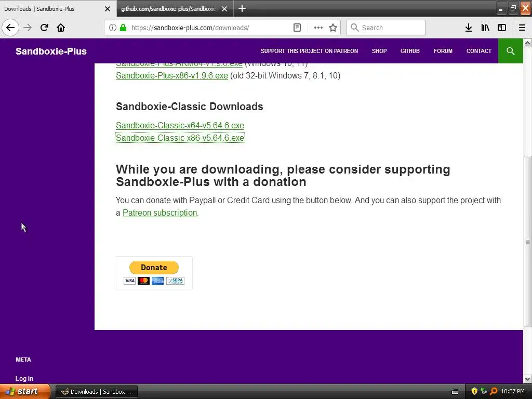This screenshot has width=532, height=399.
Task: Click the browser Search box
Action: tap(386, 28)
